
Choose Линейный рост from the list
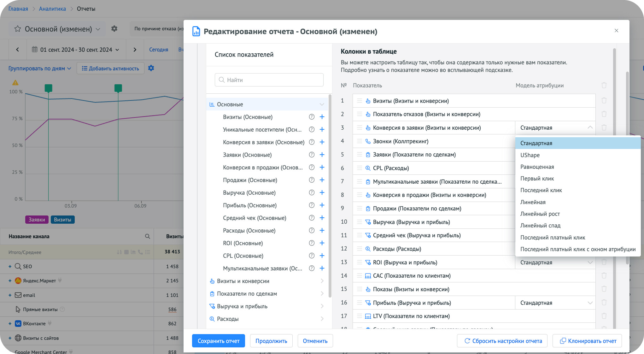point(540,214)
